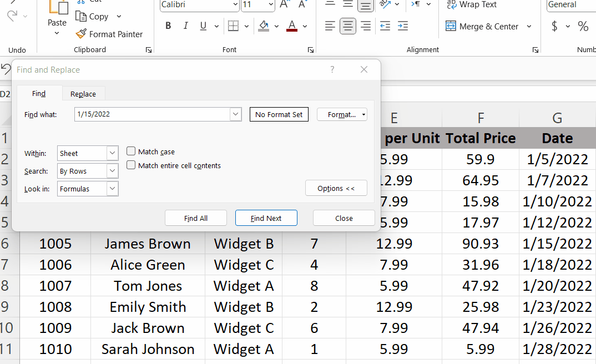Open the Clipboard dialog launcher
596x364 pixels.
click(149, 50)
